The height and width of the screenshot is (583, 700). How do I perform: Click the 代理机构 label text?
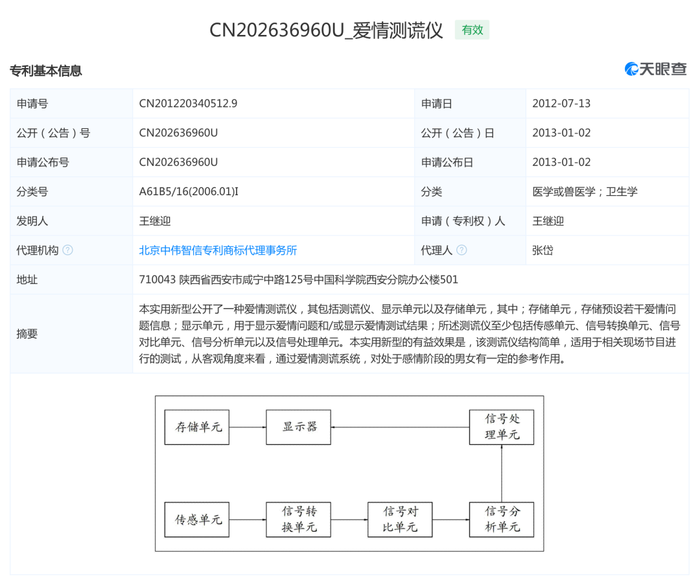38,250
